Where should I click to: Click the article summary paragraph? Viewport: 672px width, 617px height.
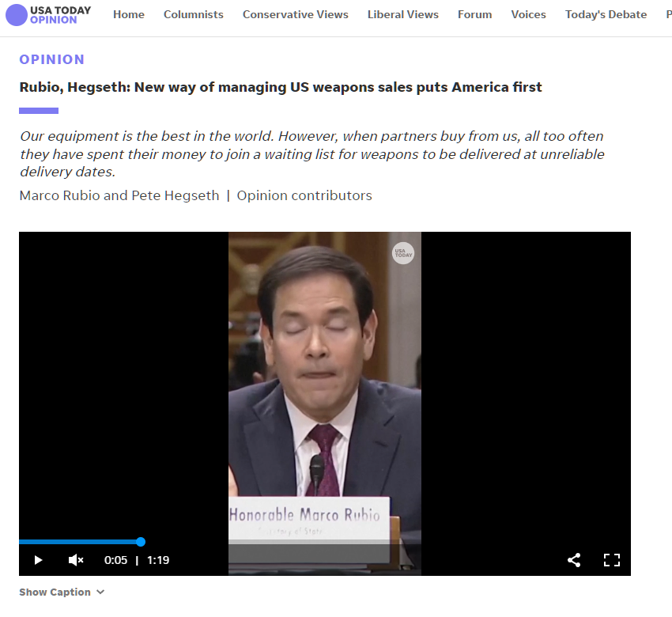[312, 154]
